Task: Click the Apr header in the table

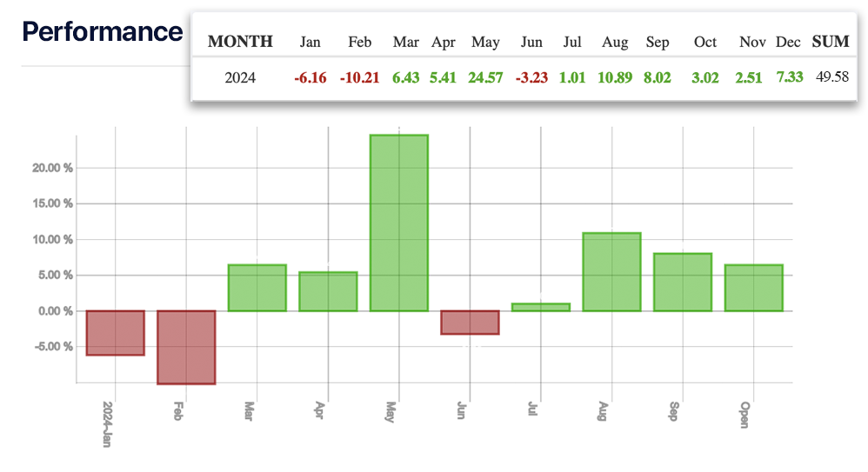Action: tap(444, 43)
